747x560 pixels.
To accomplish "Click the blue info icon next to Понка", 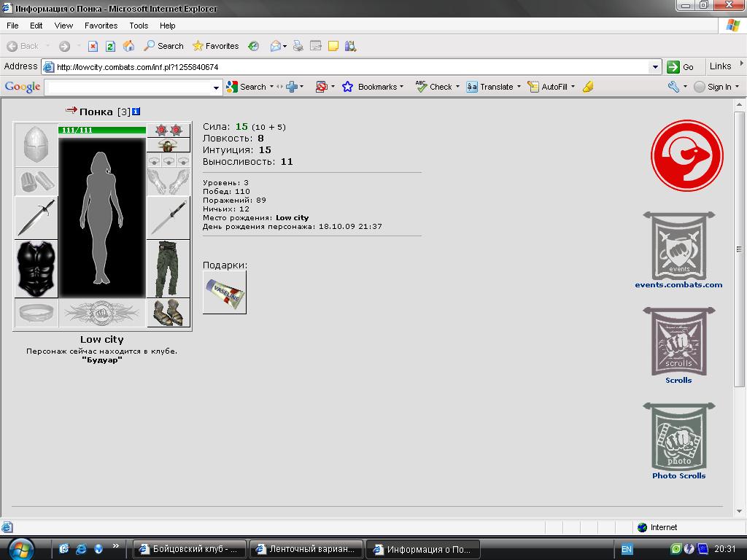I will pos(136,111).
